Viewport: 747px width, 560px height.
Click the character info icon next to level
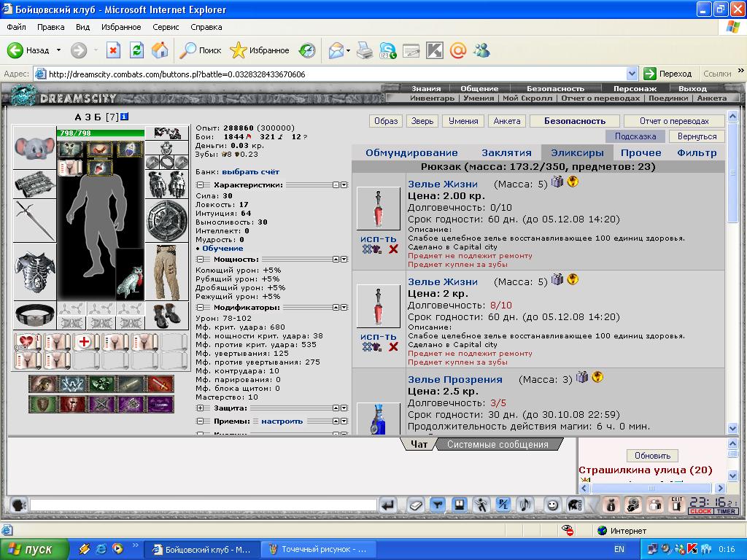click(124, 117)
